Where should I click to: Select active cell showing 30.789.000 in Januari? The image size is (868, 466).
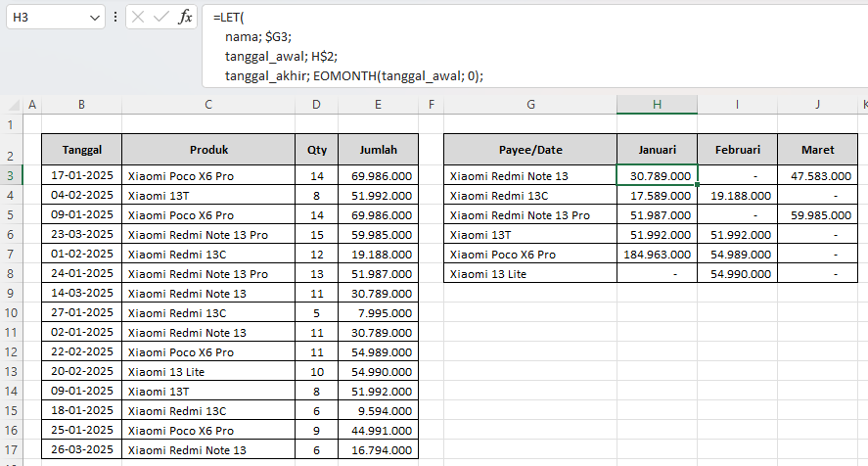click(657, 175)
